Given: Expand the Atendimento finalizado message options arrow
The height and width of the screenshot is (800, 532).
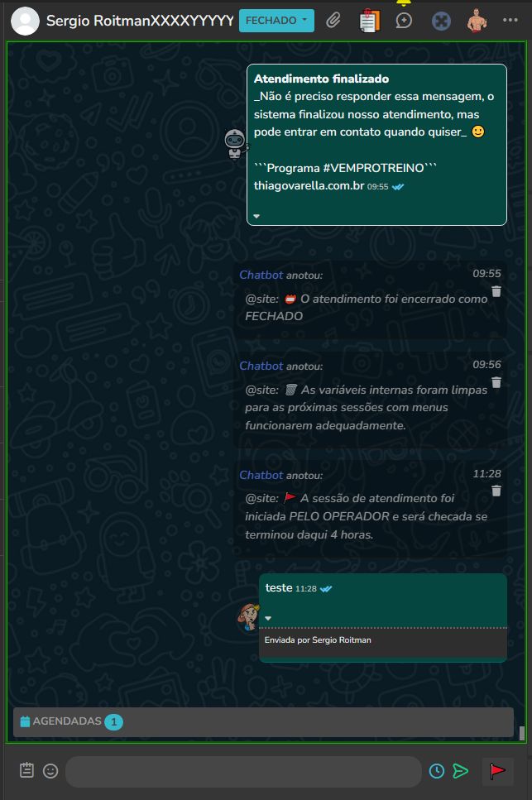Looking at the screenshot, I should pyautogui.click(x=256, y=216).
